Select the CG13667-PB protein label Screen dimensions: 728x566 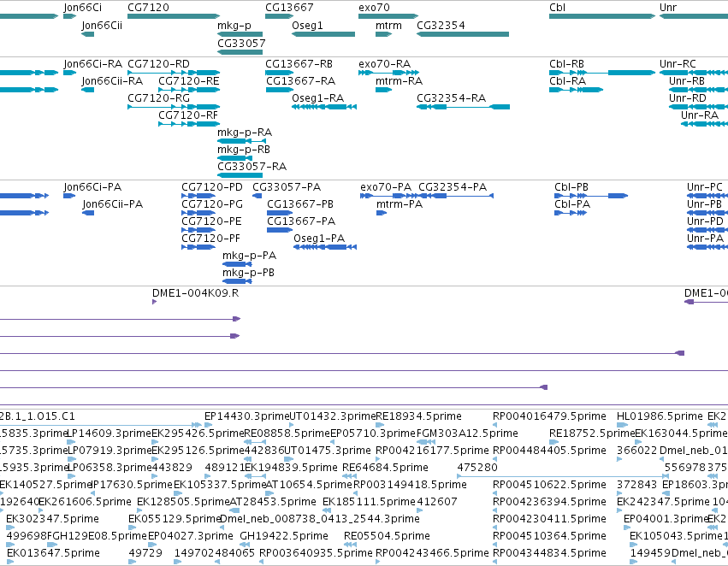tap(300, 204)
